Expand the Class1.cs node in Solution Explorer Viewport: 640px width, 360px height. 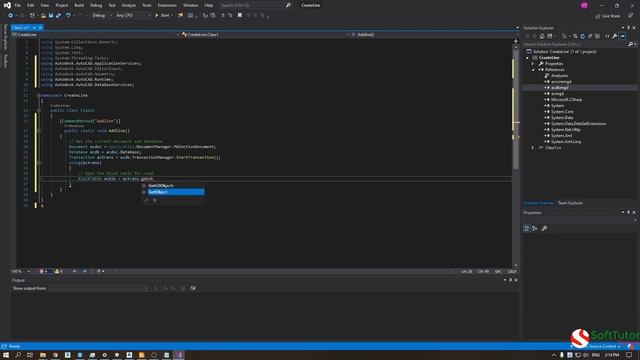(533, 148)
